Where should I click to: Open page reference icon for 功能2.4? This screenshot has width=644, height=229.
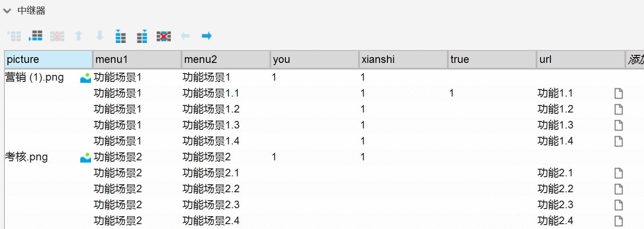coord(618,221)
